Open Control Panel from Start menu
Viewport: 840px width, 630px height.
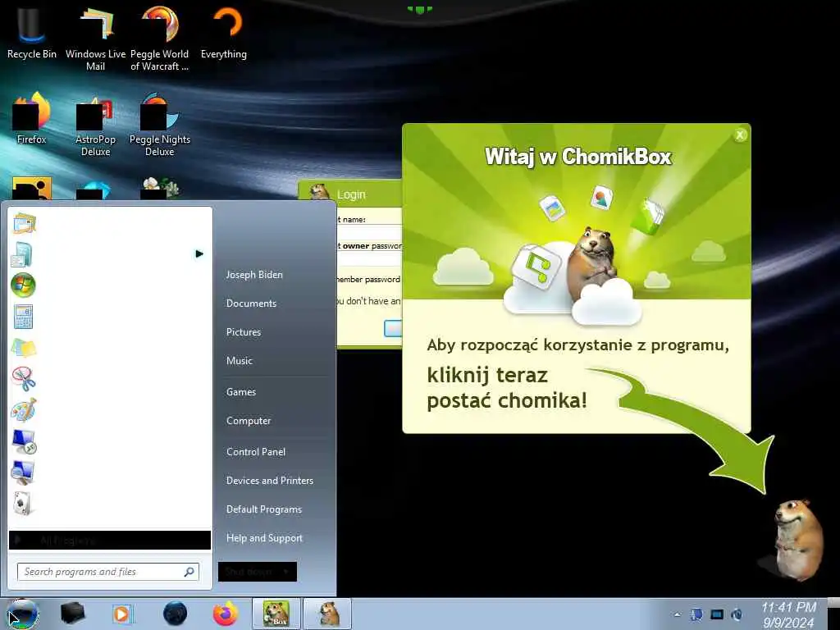click(256, 452)
